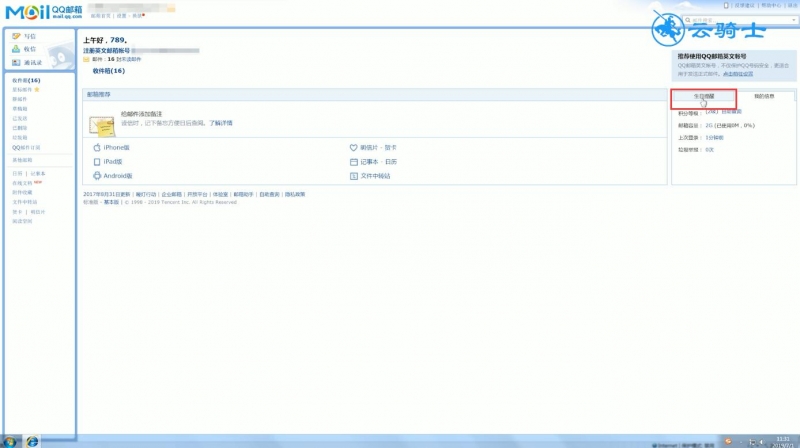Viewport: 800px width, 448px height.
Task: Click the mobile phone icon in top bar
Action: click(726, 5)
